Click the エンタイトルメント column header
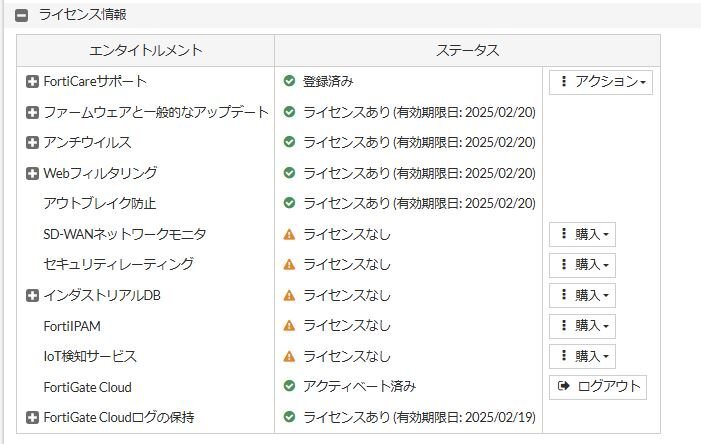Image resolution: width=701 pixels, height=444 pixels. [146, 50]
